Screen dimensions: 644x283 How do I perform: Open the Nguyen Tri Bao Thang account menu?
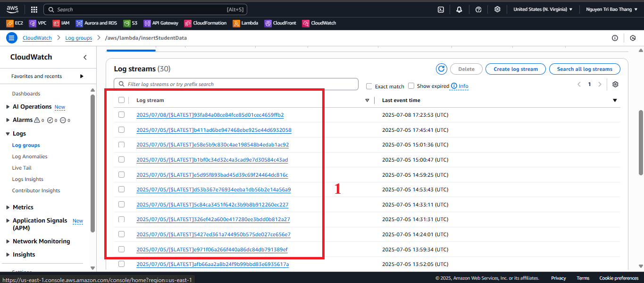611,9
